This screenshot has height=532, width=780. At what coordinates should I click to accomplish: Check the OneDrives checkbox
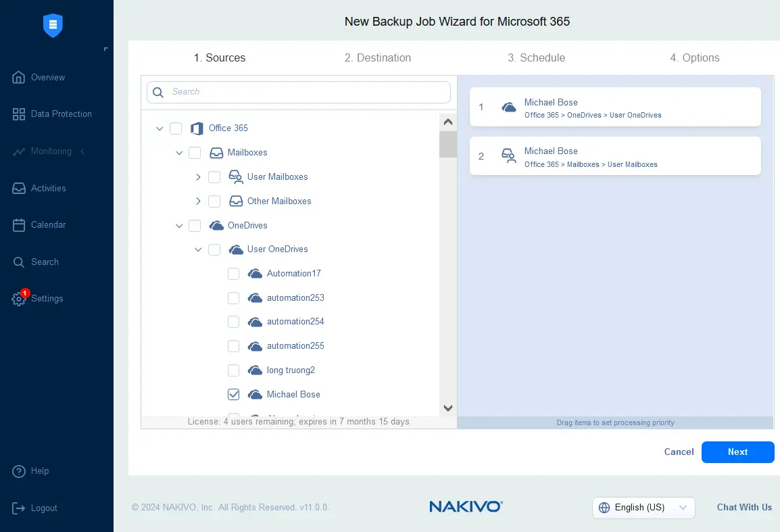tap(195, 225)
